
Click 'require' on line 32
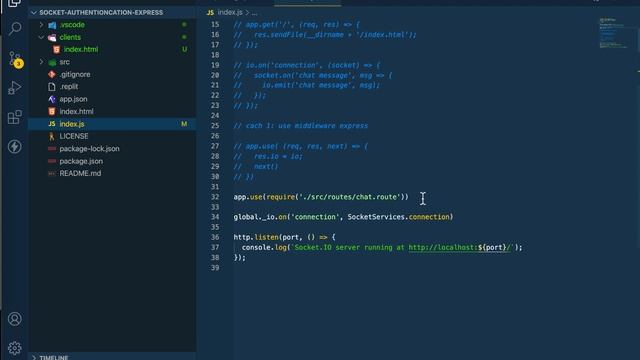(x=280, y=197)
